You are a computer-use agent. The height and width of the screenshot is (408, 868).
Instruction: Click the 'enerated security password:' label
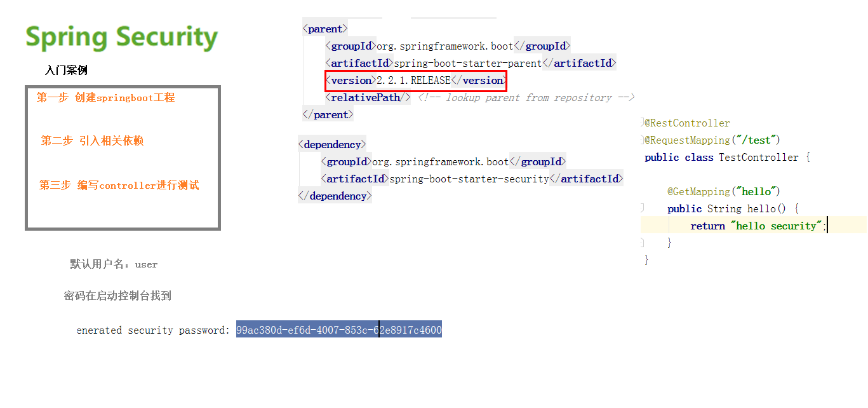153,330
